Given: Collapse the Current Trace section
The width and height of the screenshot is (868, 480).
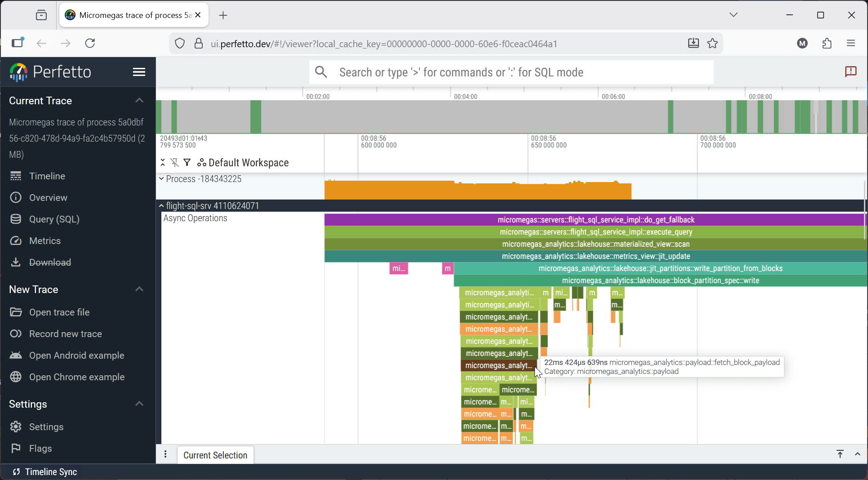Looking at the screenshot, I should click(139, 100).
